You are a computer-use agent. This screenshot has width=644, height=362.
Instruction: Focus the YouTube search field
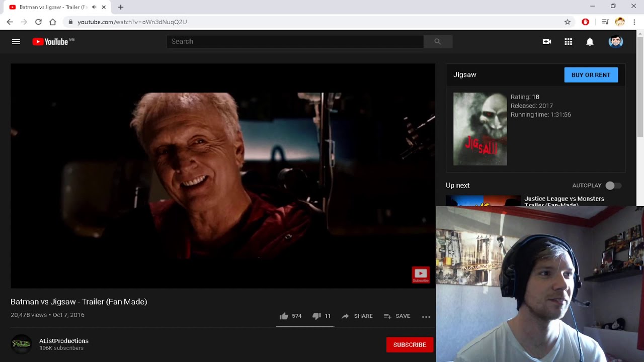[295, 42]
